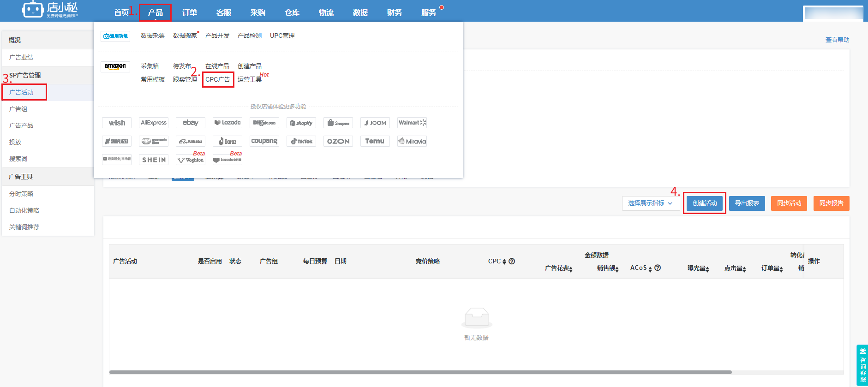Select 关键词推荐 in the sidebar

(x=24, y=227)
